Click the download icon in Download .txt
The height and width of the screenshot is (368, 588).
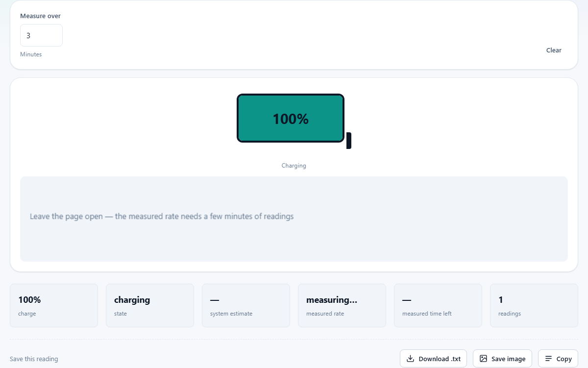point(411,359)
